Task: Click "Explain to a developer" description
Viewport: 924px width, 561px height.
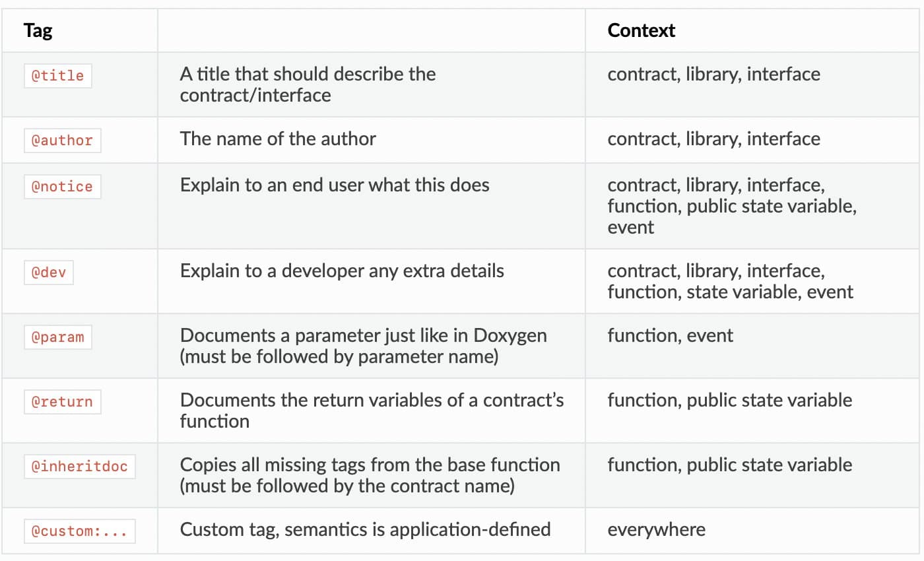Action: pyautogui.click(x=342, y=271)
